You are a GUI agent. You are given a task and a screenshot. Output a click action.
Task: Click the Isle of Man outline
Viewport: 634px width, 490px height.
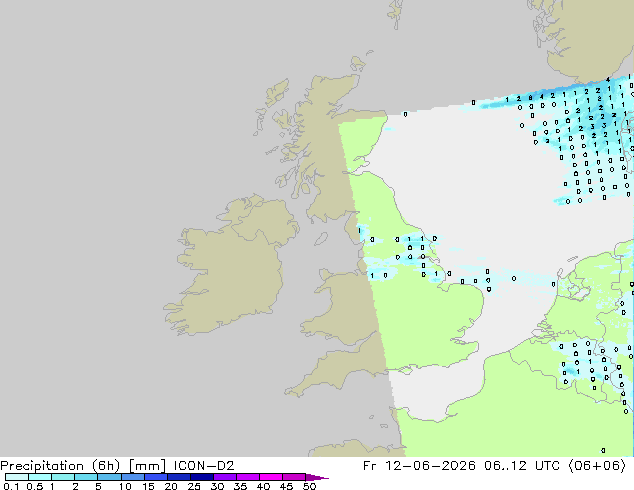pos(321,239)
